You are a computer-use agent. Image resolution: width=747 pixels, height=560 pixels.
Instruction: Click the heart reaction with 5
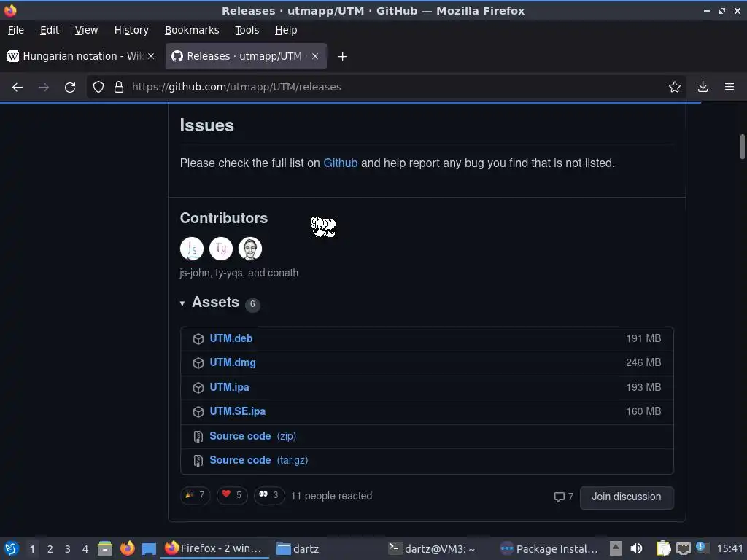click(x=232, y=495)
